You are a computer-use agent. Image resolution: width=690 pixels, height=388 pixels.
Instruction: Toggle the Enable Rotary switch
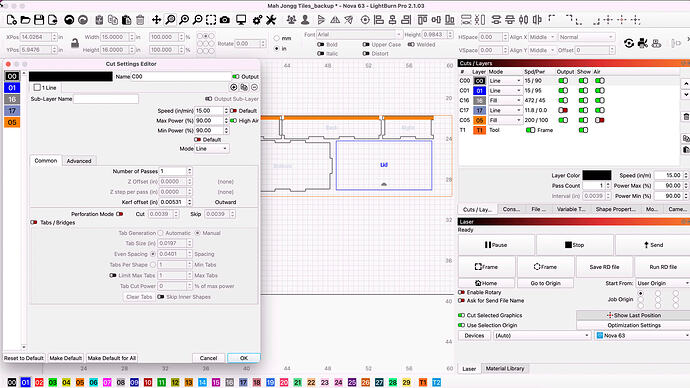[462, 293]
